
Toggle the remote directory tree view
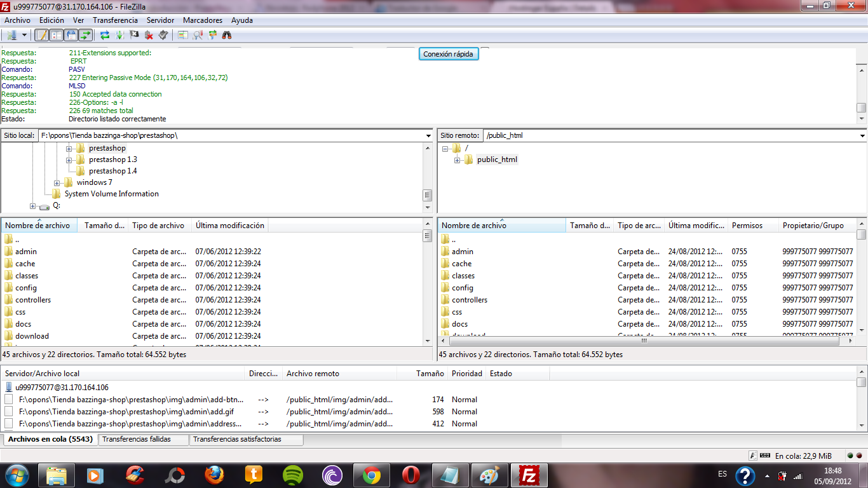click(71, 35)
